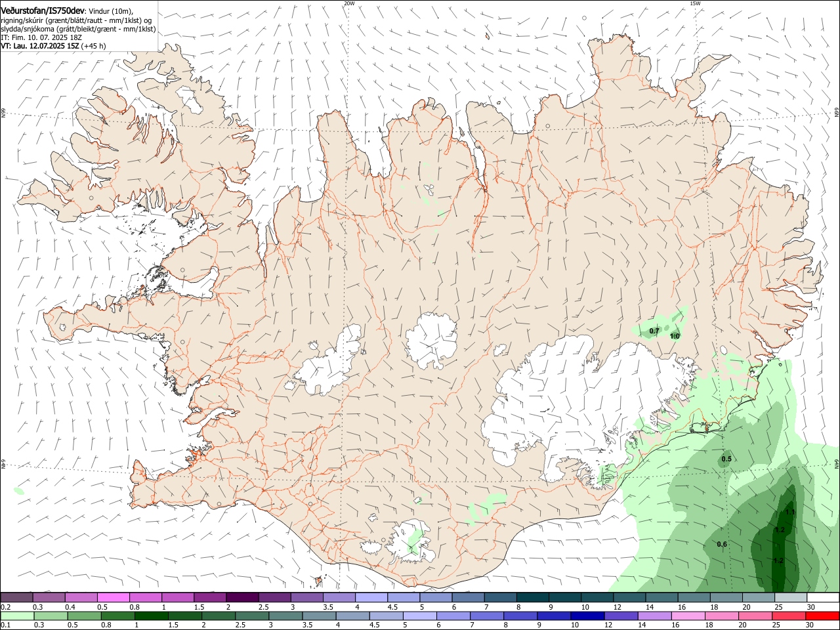The height and width of the screenshot is (630, 840).
Task: Pick the rain legend swatch between 2 and 2.5
Action: [219, 616]
